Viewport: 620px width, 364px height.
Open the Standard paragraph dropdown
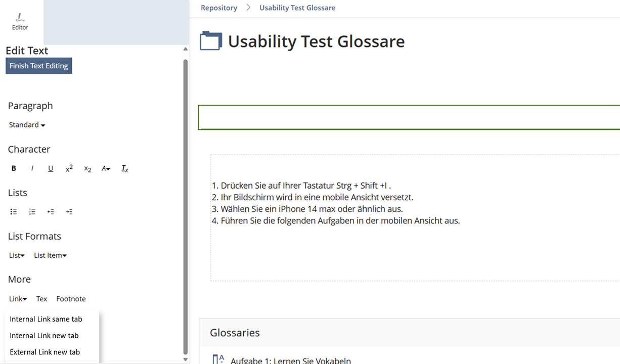tap(27, 125)
